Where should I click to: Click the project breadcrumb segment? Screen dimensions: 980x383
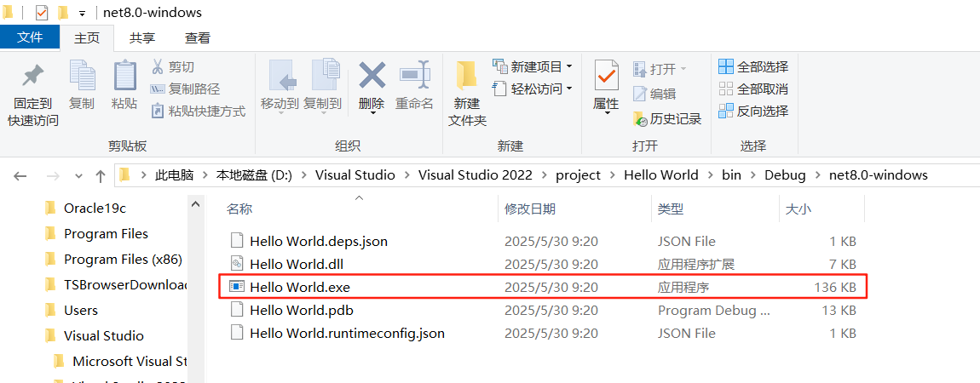pyautogui.click(x=578, y=175)
